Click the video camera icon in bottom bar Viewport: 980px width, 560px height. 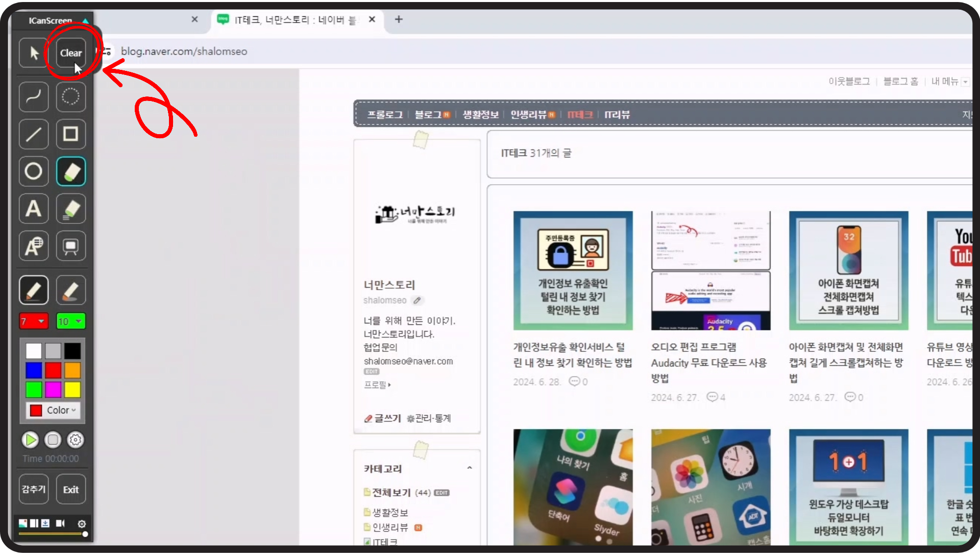(60, 523)
